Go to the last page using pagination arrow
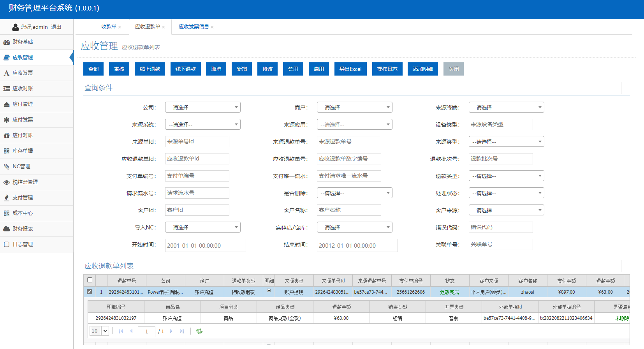 coord(181,331)
